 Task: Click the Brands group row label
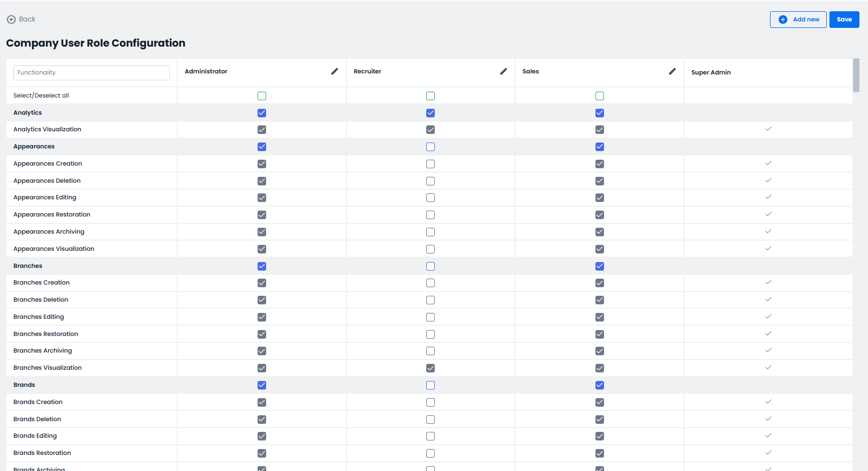[x=24, y=385]
